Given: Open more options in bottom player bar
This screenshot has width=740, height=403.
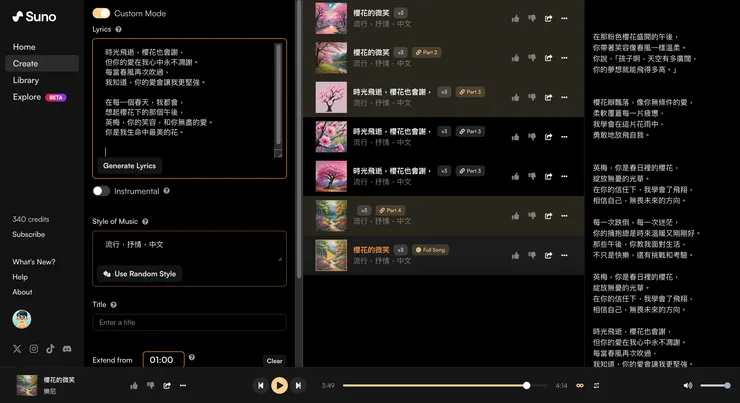Looking at the screenshot, I should [x=183, y=386].
